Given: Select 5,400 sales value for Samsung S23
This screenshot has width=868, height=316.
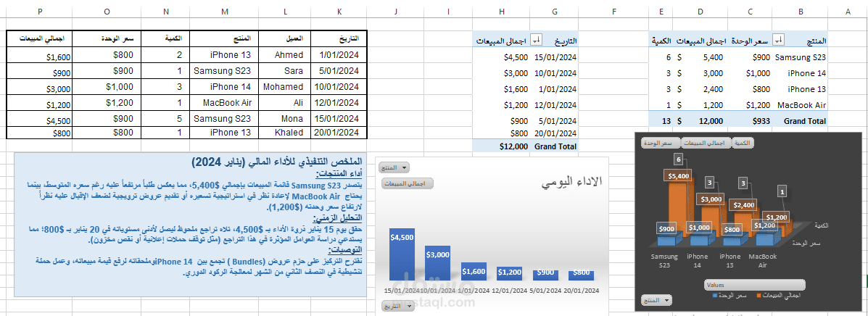Looking at the screenshot, I should (x=700, y=57).
